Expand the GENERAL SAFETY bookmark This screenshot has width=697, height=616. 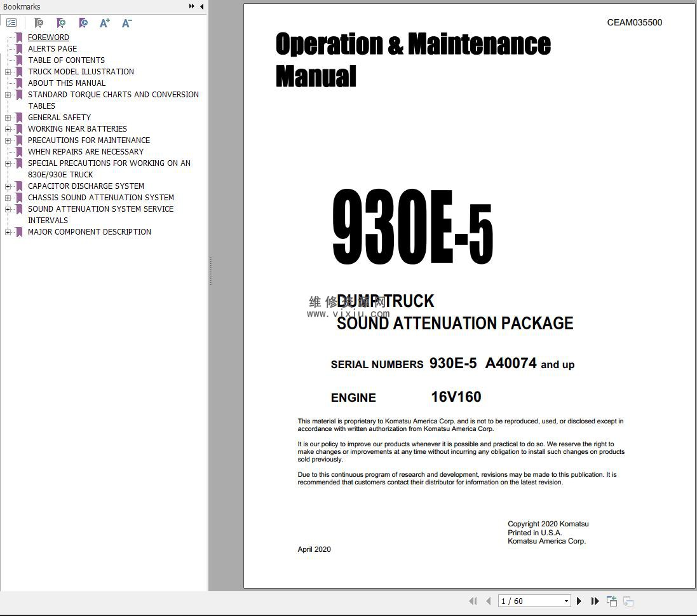[8, 118]
